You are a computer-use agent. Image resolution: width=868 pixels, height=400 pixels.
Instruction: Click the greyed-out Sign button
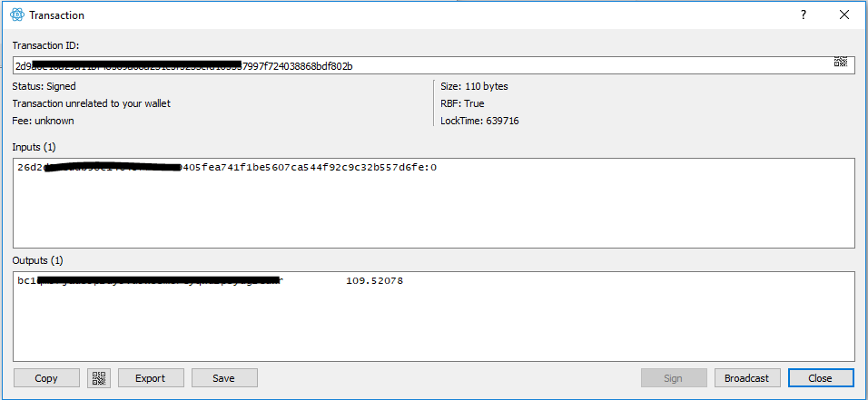click(674, 378)
